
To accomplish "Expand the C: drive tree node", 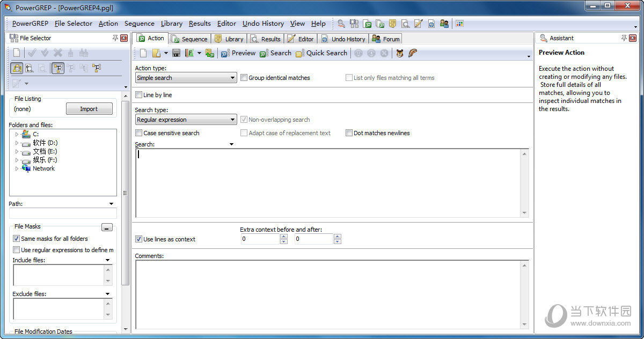I will (17, 134).
